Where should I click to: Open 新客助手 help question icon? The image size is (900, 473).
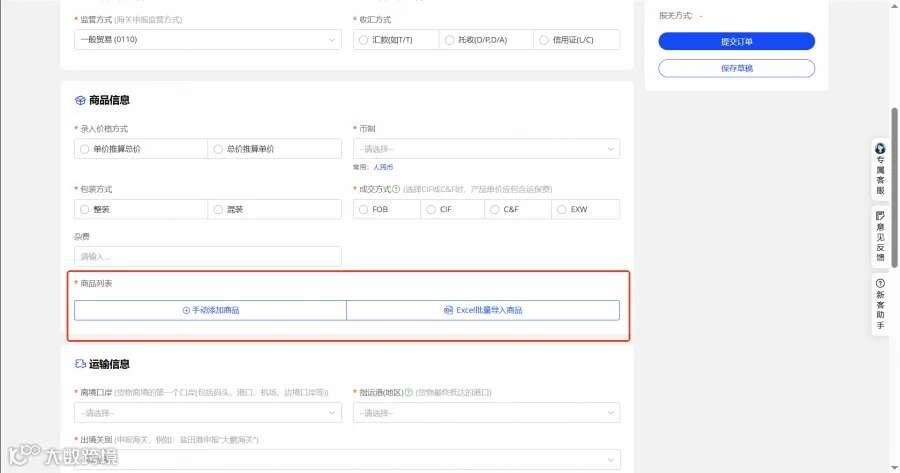880,284
